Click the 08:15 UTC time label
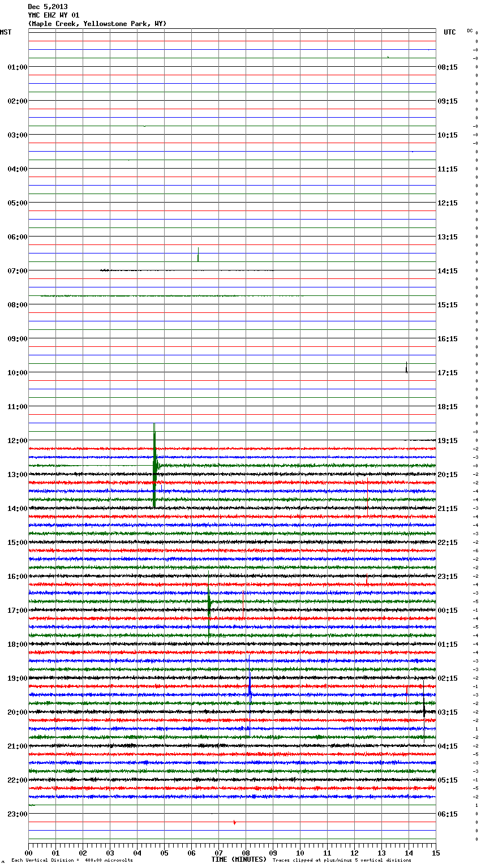481x868 pixels. [448, 67]
